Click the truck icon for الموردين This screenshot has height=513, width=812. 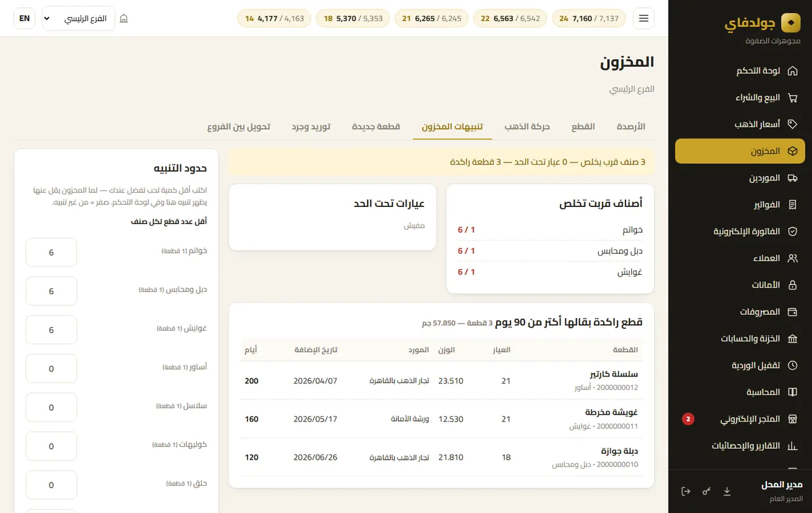[792, 178]
